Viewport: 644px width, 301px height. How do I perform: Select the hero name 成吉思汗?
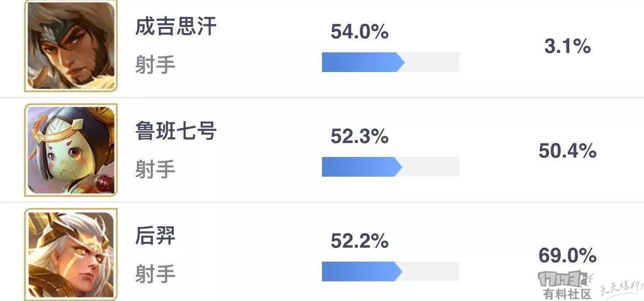pos(175,27)
